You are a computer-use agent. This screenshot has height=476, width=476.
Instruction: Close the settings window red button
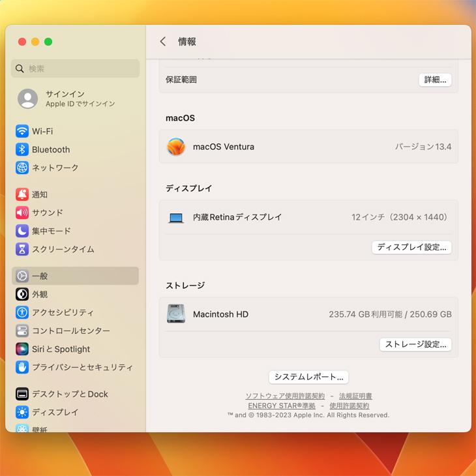22,42
